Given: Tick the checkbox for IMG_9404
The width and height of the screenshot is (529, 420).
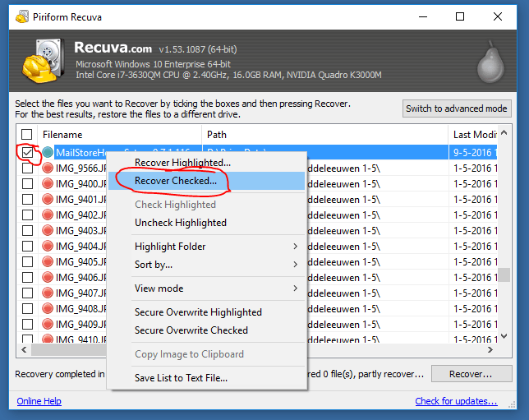Looking at the screenshot, I should pyautogui.click(x=27, y=246).
